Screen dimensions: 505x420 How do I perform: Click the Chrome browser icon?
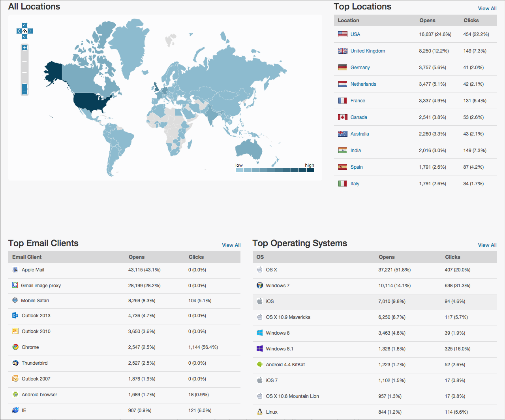click(15, 347)
